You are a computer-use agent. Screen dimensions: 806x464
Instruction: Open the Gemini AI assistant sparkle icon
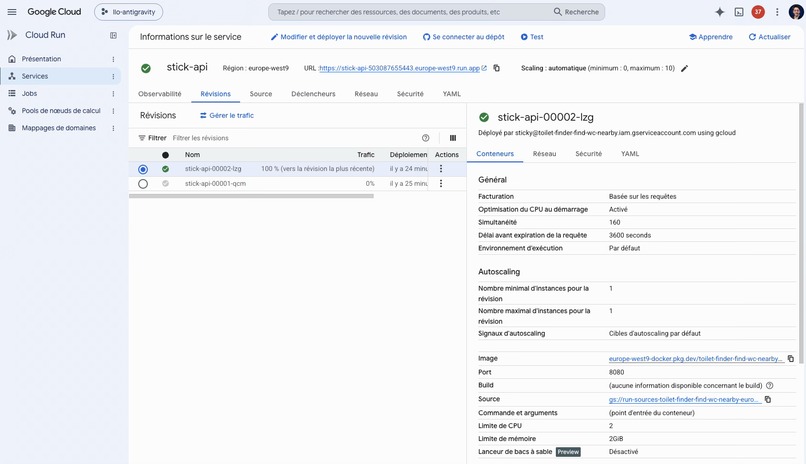coord(720,12)
